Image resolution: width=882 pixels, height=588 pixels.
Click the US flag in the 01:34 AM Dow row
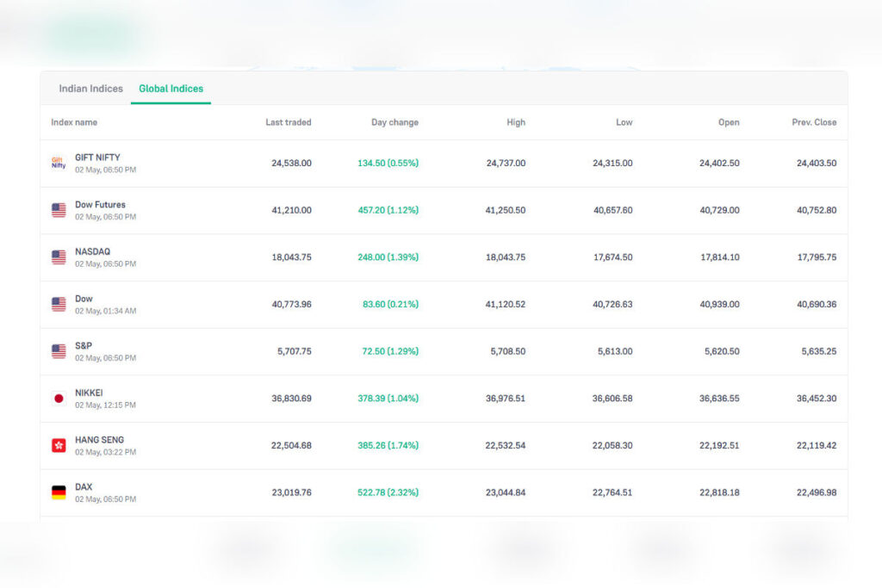59,304
